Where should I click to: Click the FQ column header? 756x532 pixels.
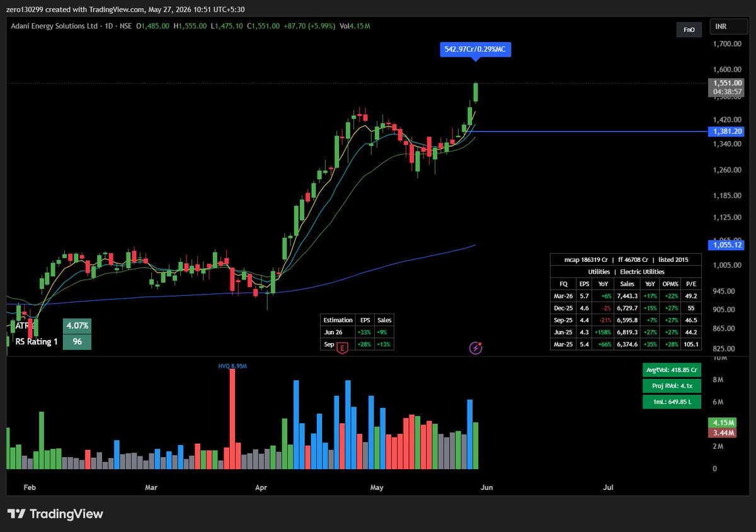tap(563, 284)
